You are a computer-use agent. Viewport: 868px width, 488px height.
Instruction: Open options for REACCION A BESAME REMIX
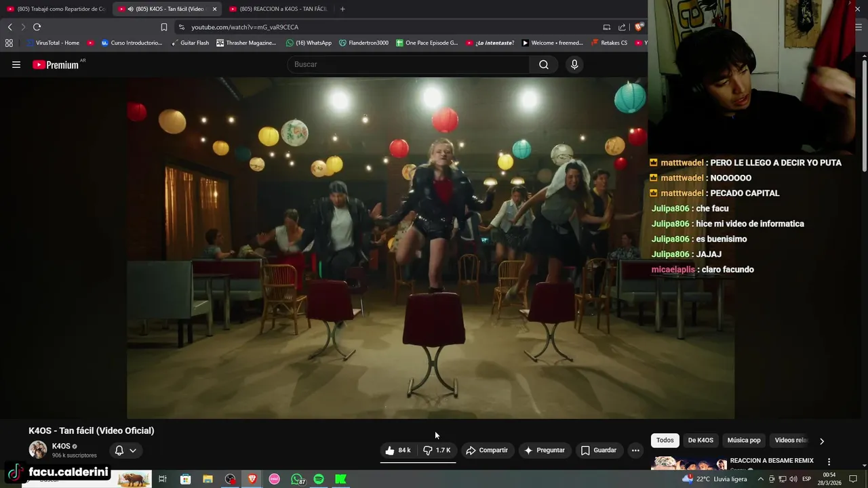coord(829,462)
